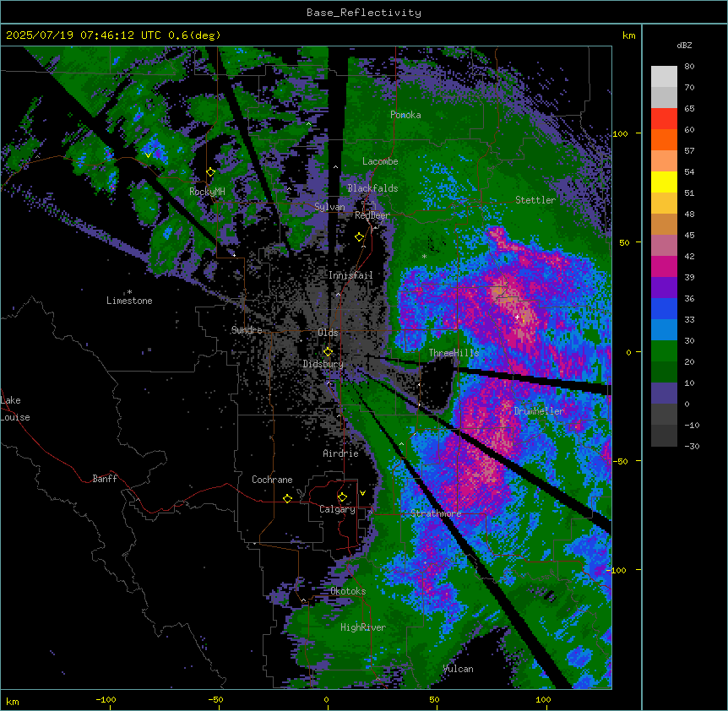Image resolution: width=728 pixels, height=711 pixels.
Task: Click the dBZ legend heading
Action: tap(684, 45)
